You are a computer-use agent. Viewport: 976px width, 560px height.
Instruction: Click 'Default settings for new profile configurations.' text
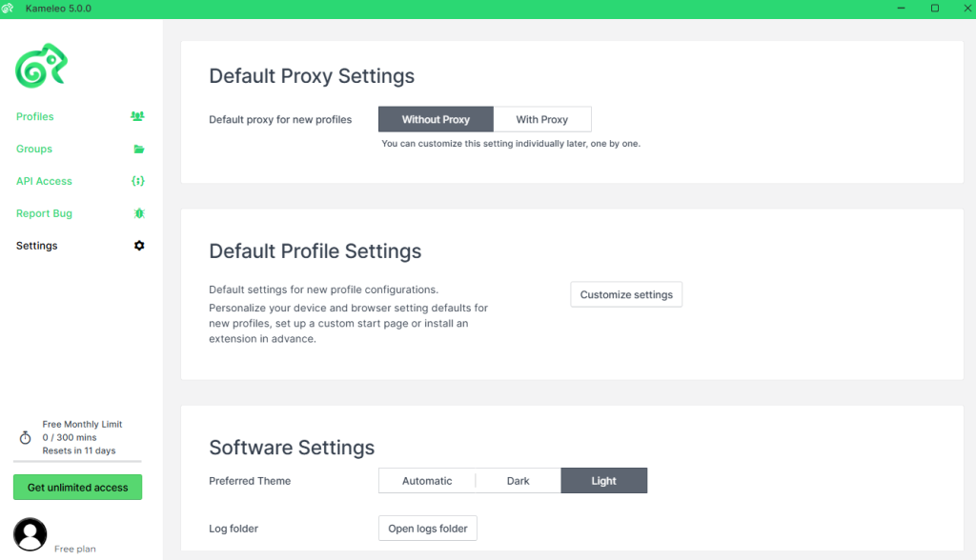coord(324,290)
